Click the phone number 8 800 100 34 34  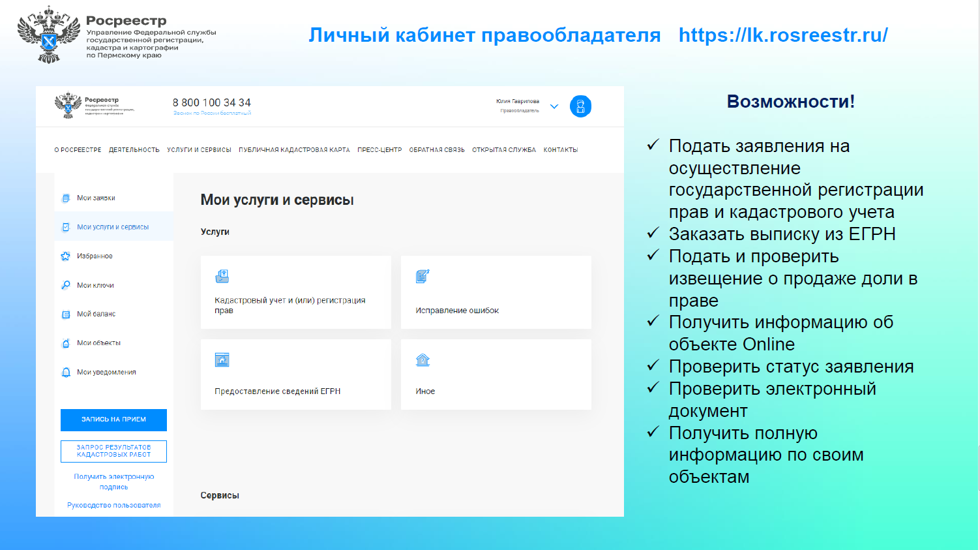pyautogui.click(x=211, y=102)
